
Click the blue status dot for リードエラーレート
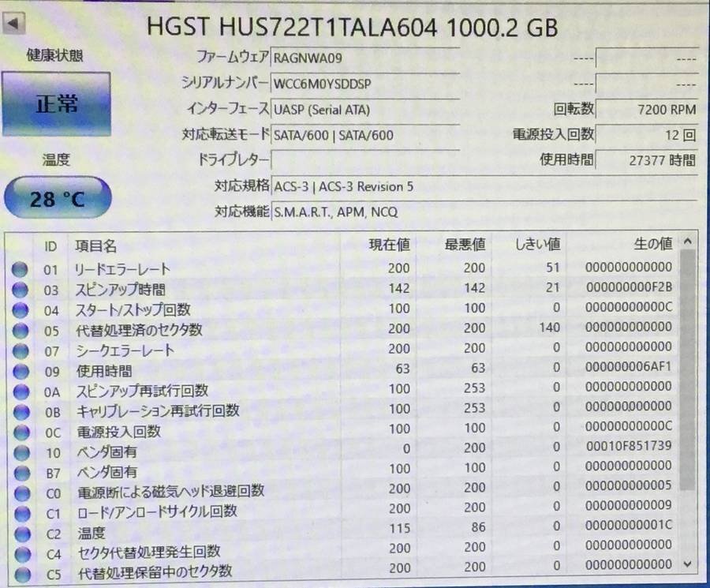[21, 268]
